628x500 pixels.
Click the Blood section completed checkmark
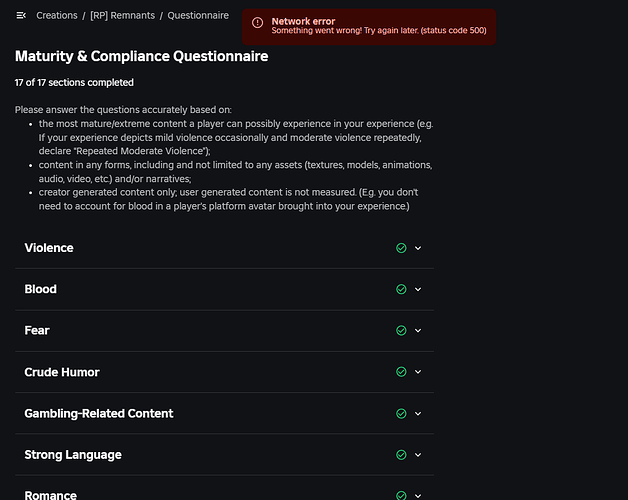tap(401, 289)
